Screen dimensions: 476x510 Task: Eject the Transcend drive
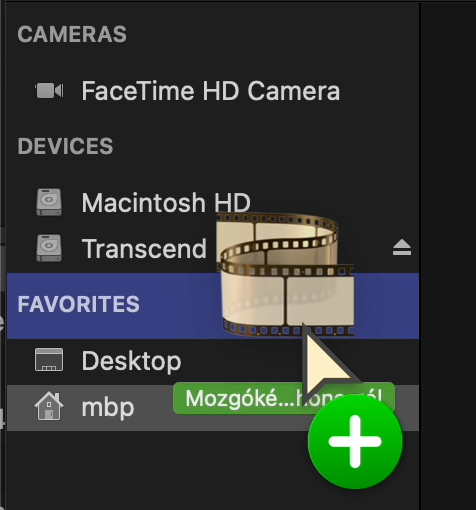[402, 248]
